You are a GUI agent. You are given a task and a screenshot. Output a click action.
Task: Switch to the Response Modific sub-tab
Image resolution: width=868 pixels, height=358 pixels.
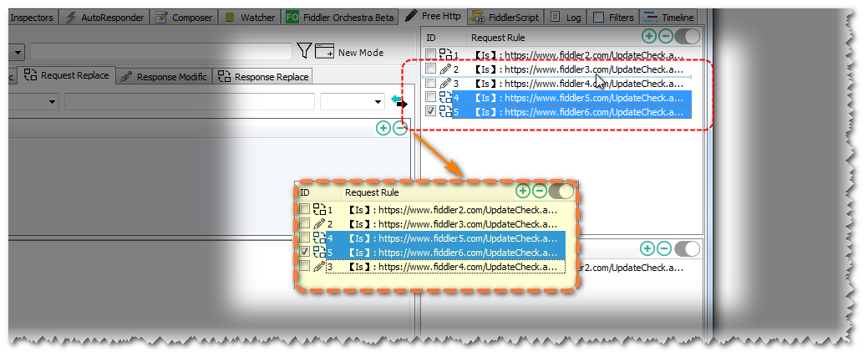click(x=164, y=77)
